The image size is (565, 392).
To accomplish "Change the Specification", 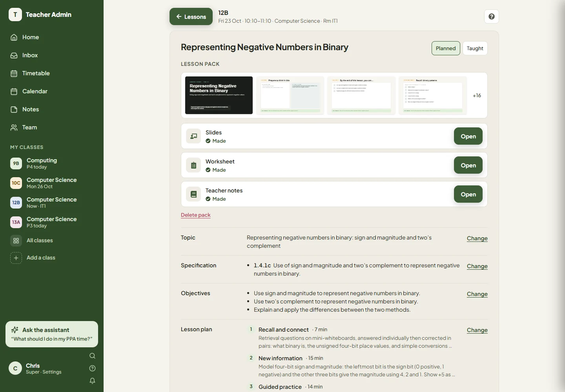I will coord(477,266).
